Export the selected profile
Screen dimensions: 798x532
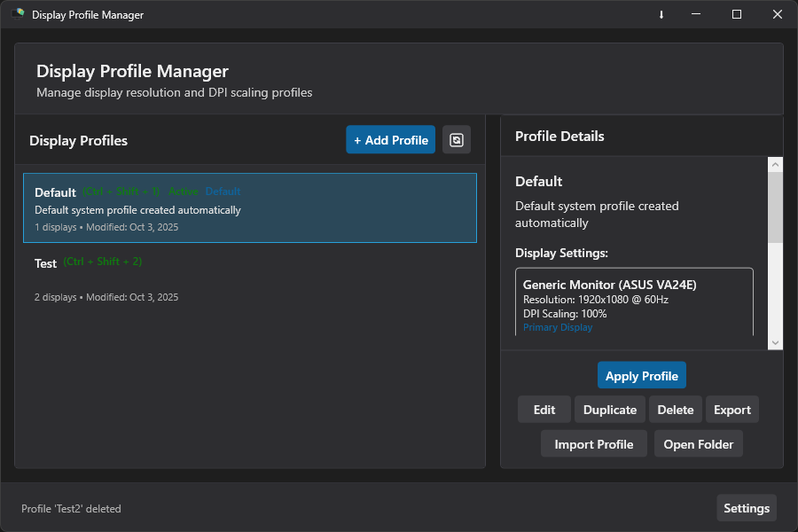click(731, 410)
